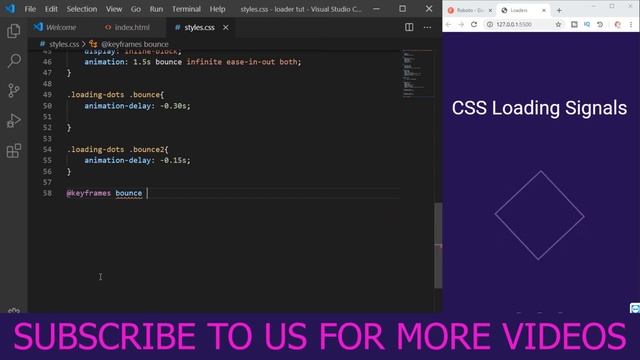
Task: Open the Chrome three-dot menu
Action: pos(631,24)
